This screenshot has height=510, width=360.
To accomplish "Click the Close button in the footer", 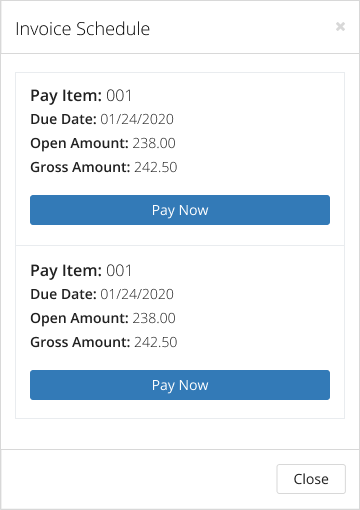I will coord(311,479).
